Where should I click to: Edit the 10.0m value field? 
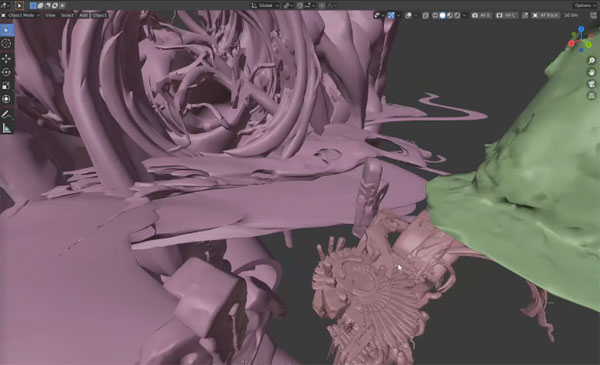[571, 15]
